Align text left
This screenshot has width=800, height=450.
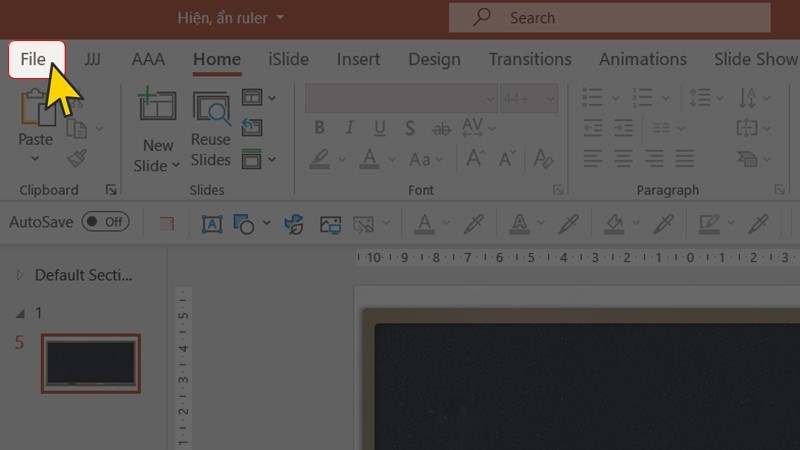[x=592, y=159]
